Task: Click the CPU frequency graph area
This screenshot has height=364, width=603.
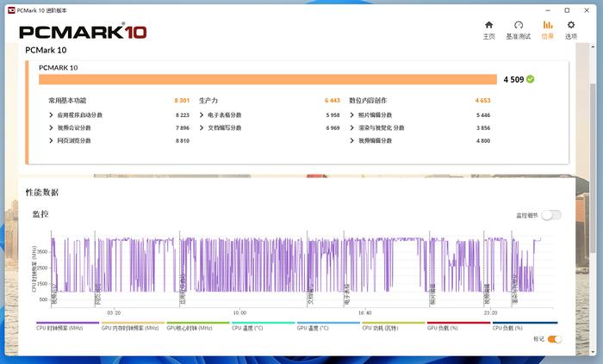Action: (x=301, y=268)
